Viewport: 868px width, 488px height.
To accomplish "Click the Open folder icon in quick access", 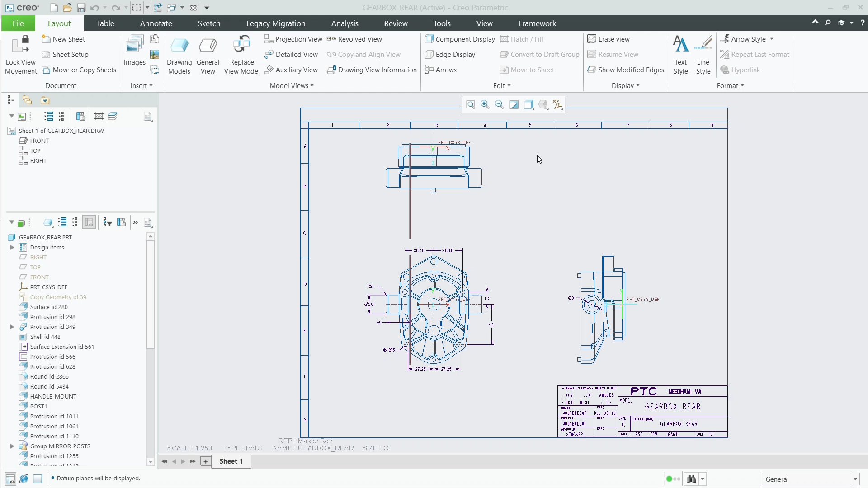I will pos(67,8).
